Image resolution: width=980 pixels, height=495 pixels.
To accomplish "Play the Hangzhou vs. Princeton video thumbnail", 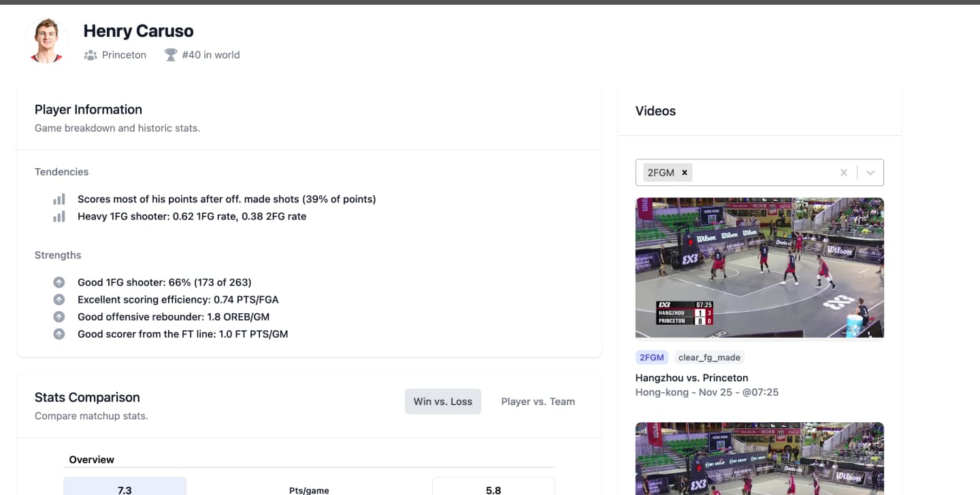I will 759,268.
